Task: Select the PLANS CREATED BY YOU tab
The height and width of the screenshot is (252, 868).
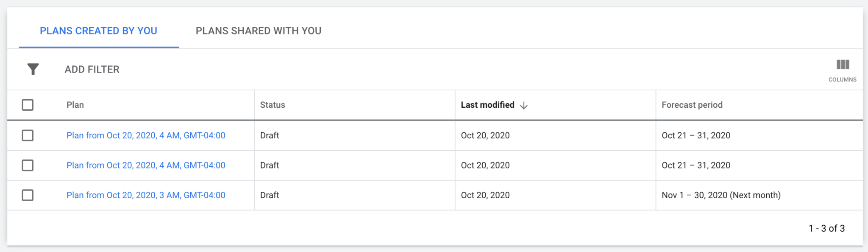Action: point(98,31)
